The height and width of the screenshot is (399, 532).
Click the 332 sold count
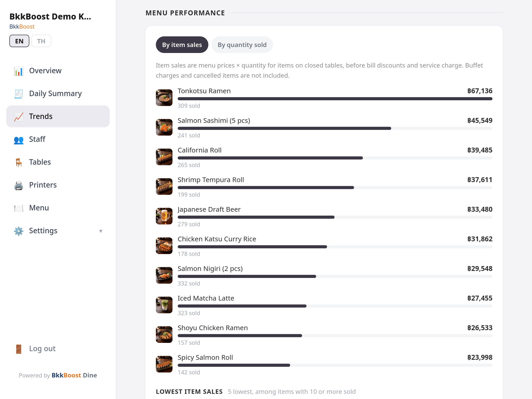(189, 283)
